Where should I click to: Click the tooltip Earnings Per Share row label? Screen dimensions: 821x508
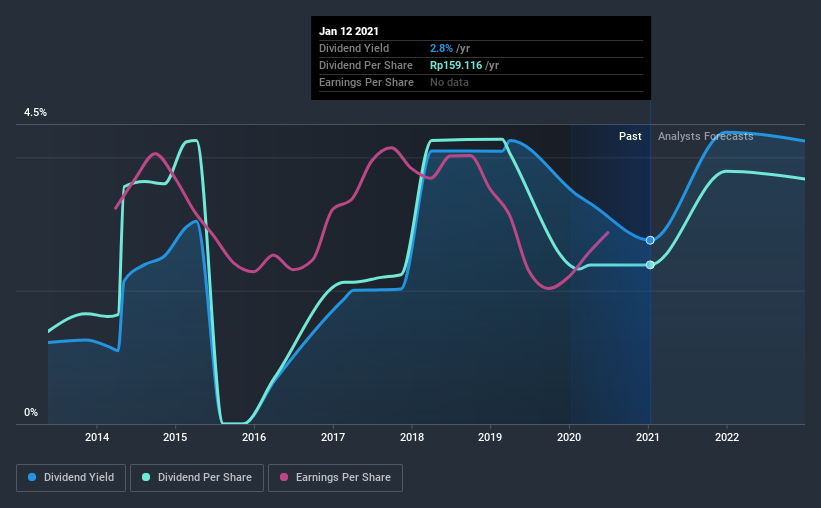367,82
